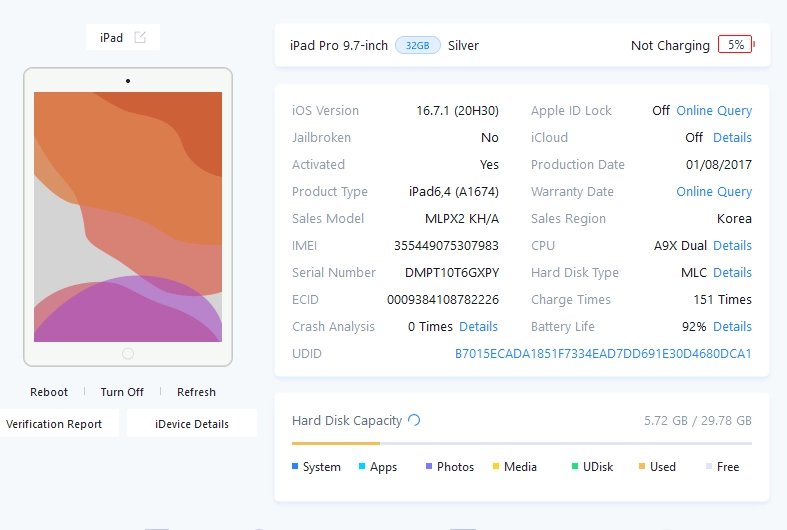Image resolution: width=787 pixels, height=530 pixels.
Task: Click the green UDisk legend swatch
Action: coord(575,466)
